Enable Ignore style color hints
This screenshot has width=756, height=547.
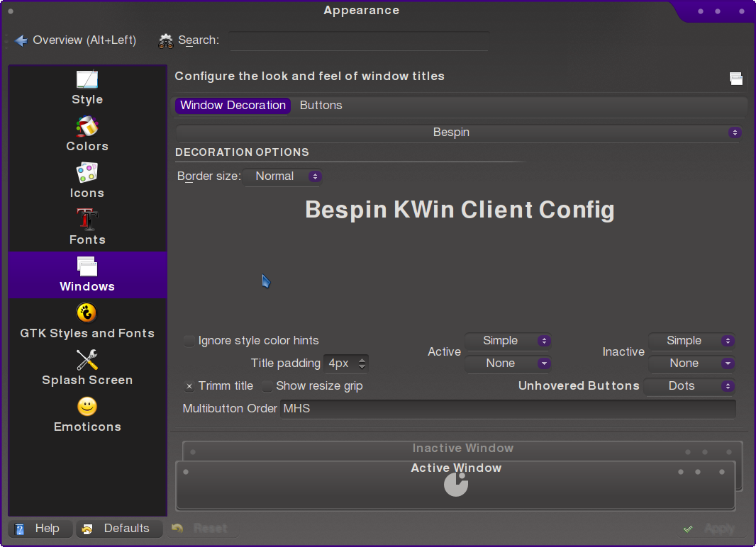point(189,341)
